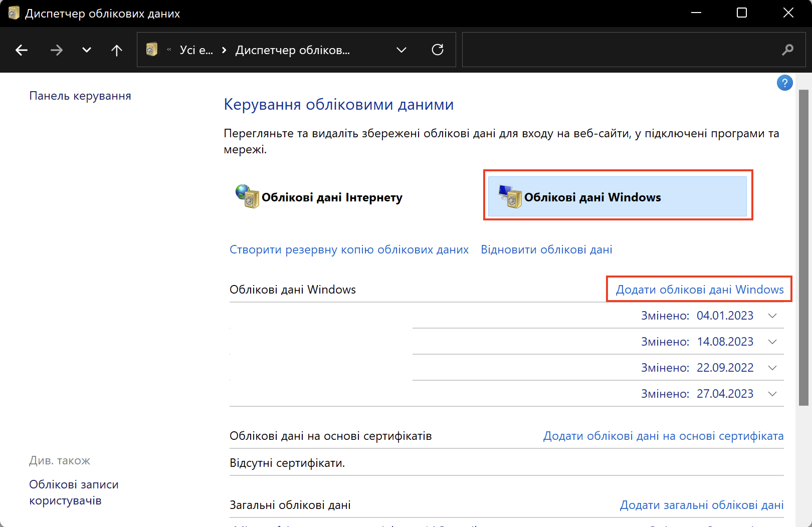Expand credential changed 04.01.2023

pyautogui.click(x=772, y=316)
